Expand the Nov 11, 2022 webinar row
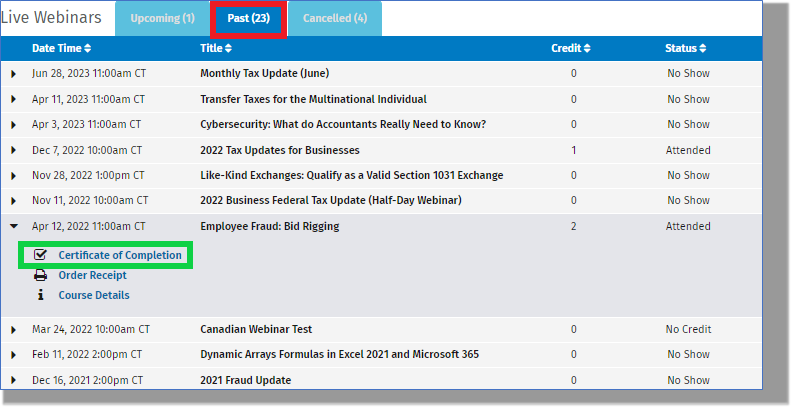The width and height of the screenshot is (792, 408). [14, 201]
